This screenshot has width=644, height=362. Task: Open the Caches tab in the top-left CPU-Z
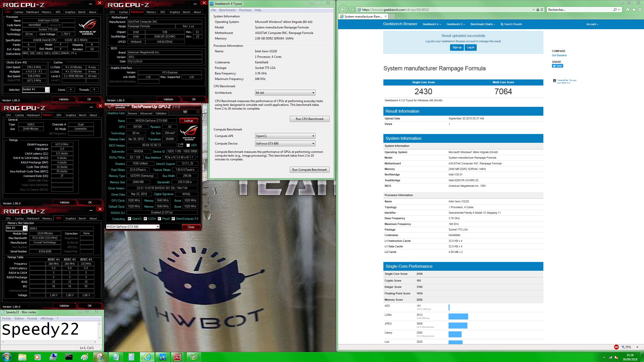pos(19,12)
